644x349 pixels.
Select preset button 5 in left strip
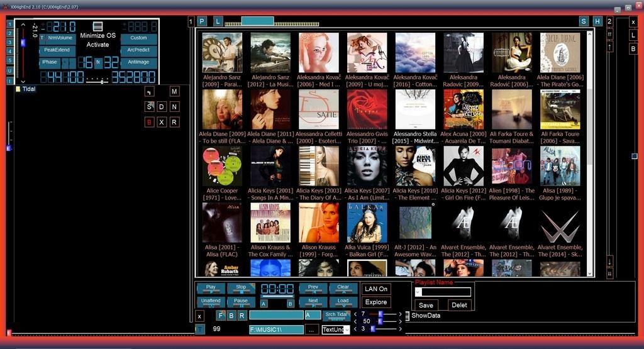coord(10,61)
